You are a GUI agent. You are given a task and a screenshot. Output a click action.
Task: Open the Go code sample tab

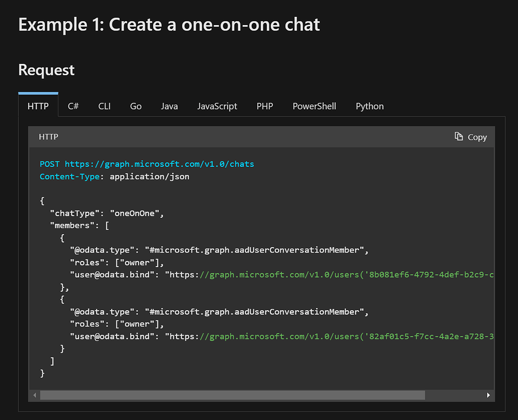pyautogui.click(x=136, y=106)
